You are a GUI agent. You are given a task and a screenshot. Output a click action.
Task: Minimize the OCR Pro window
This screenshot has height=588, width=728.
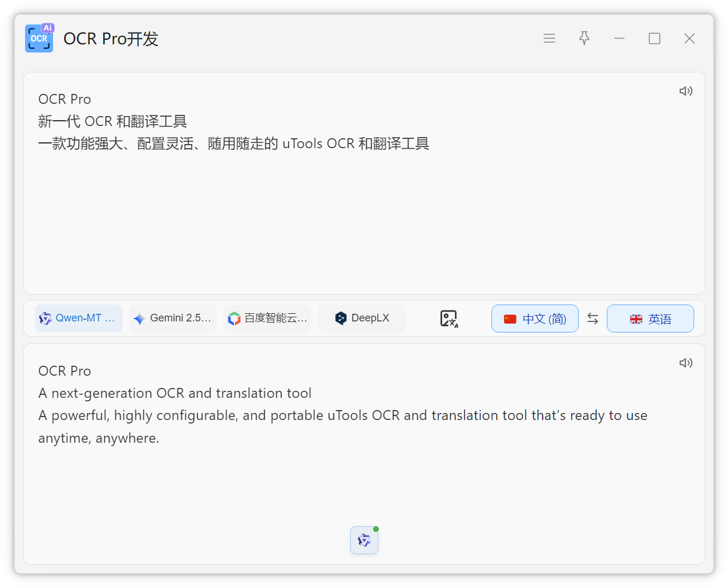[x=620, y=38]
